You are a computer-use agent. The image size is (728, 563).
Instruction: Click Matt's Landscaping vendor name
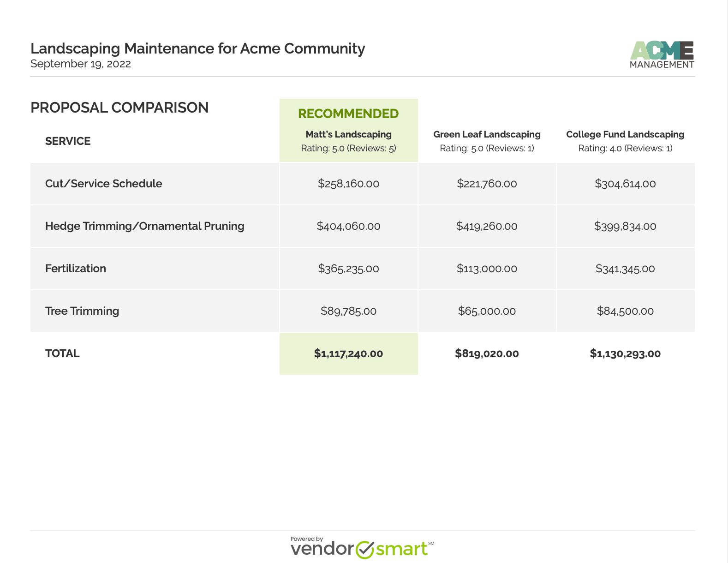click(348, 134)
